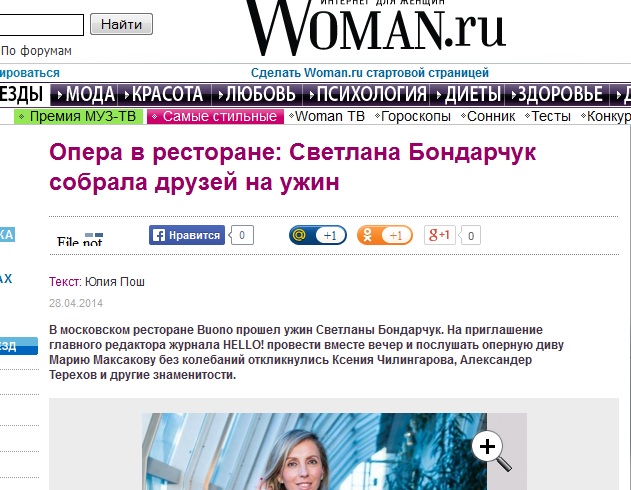Click the Woman.ru logo
Image resolution: width=631 pixels, height=490 pixels.
tap(375, 27)
